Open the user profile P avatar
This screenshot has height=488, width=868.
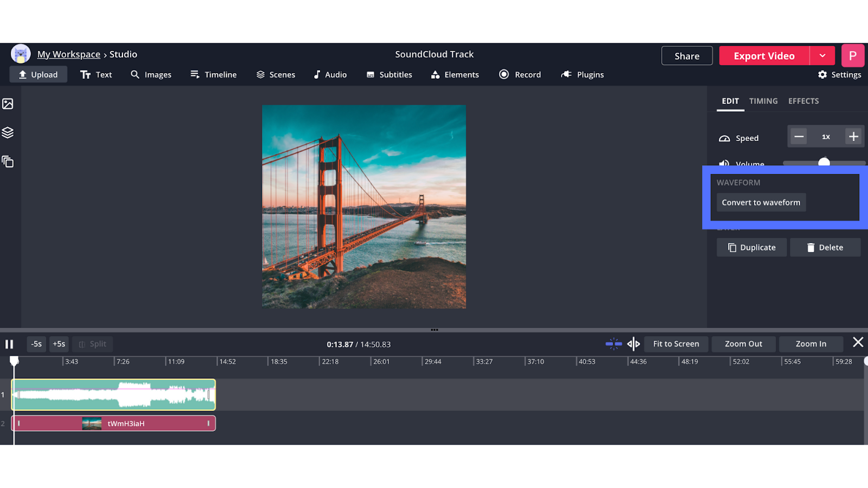point(852,56)
